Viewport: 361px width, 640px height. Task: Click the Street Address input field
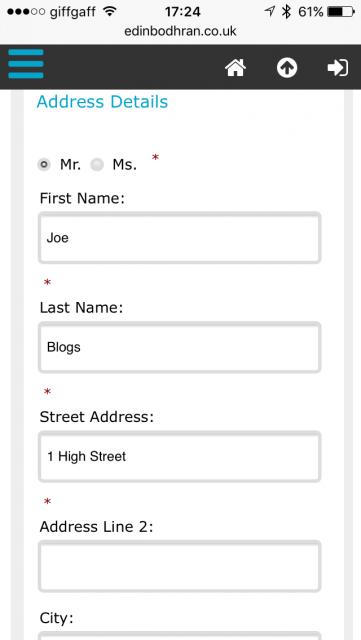(x=180, y=457)
